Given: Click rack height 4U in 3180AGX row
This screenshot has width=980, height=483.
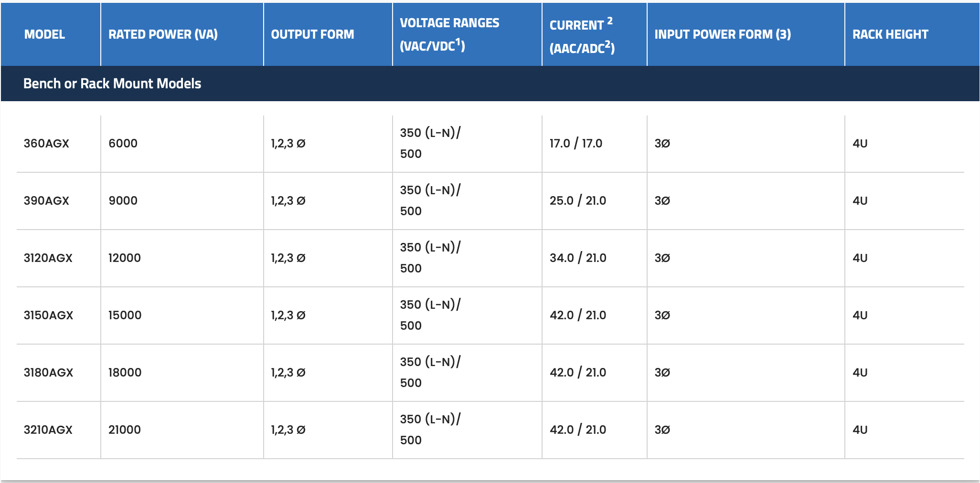Looking at the screenshot, I should (860, 372).
